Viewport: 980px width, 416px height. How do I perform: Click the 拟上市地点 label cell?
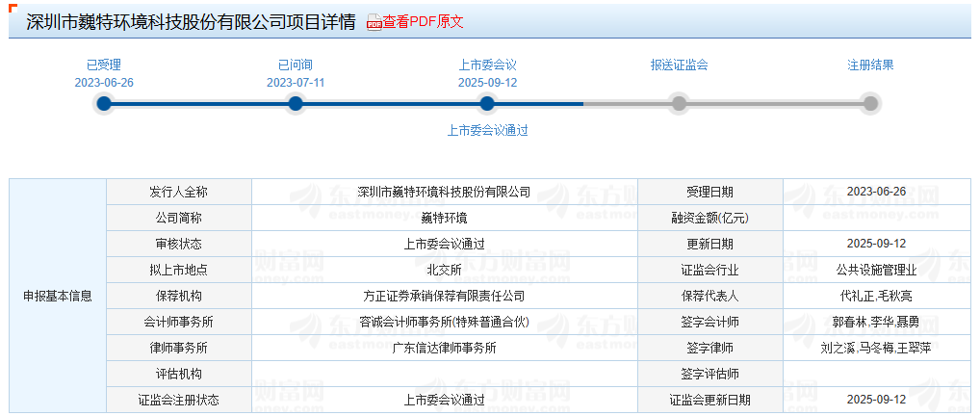point(179,271)
